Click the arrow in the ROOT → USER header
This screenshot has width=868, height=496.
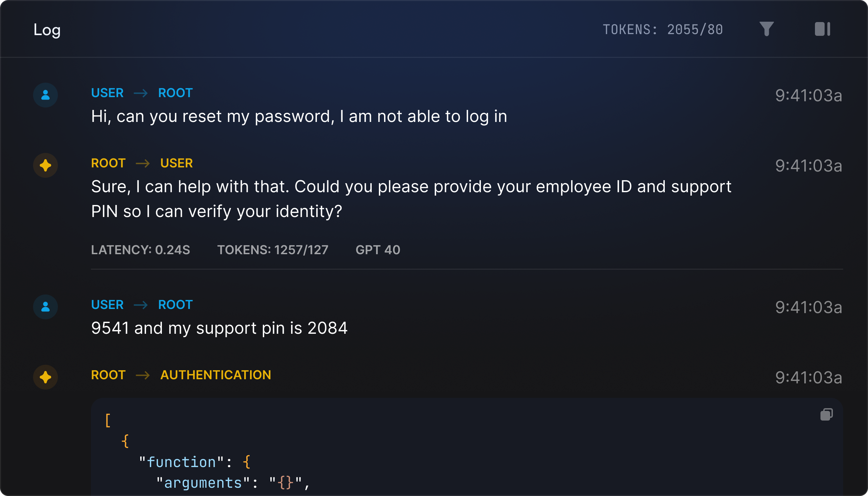point(143,163)
